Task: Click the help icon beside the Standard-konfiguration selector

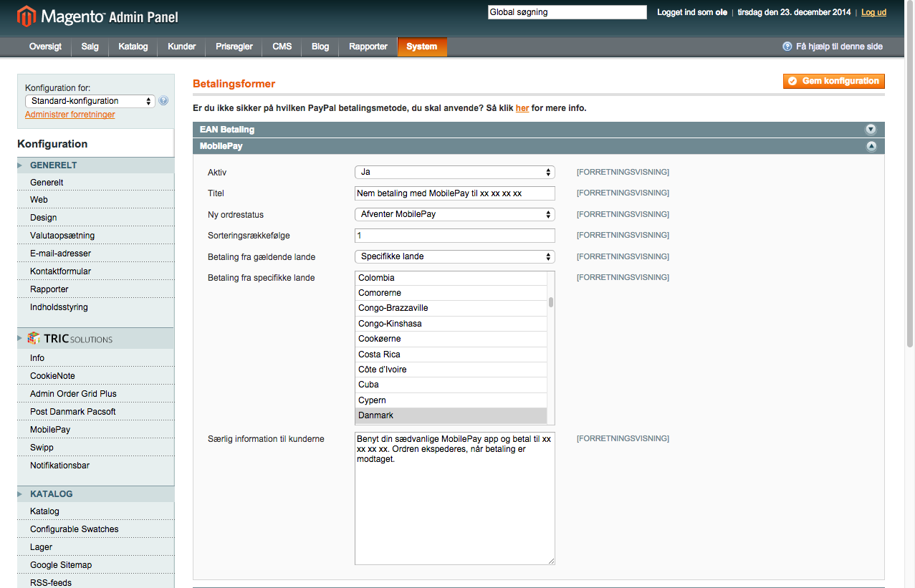Action: tap(163, 101)
